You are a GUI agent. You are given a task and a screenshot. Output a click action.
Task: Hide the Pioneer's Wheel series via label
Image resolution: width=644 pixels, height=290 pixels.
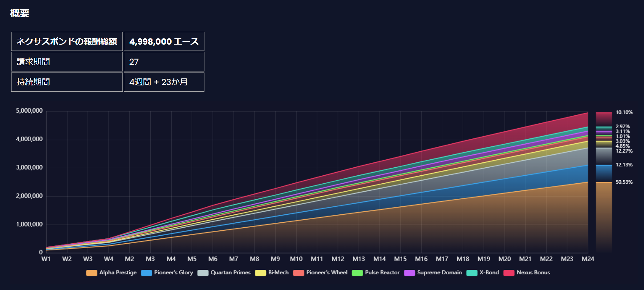(327, 273)
